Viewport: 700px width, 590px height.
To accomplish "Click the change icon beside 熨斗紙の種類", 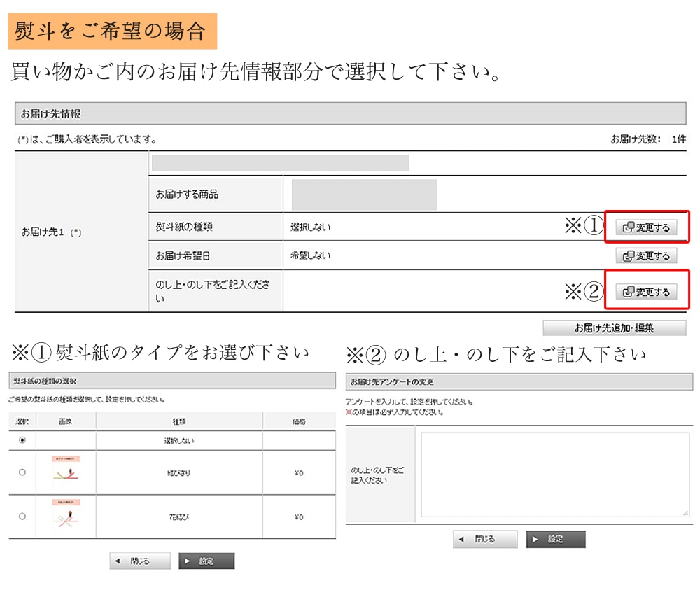I will click(628, 227).
